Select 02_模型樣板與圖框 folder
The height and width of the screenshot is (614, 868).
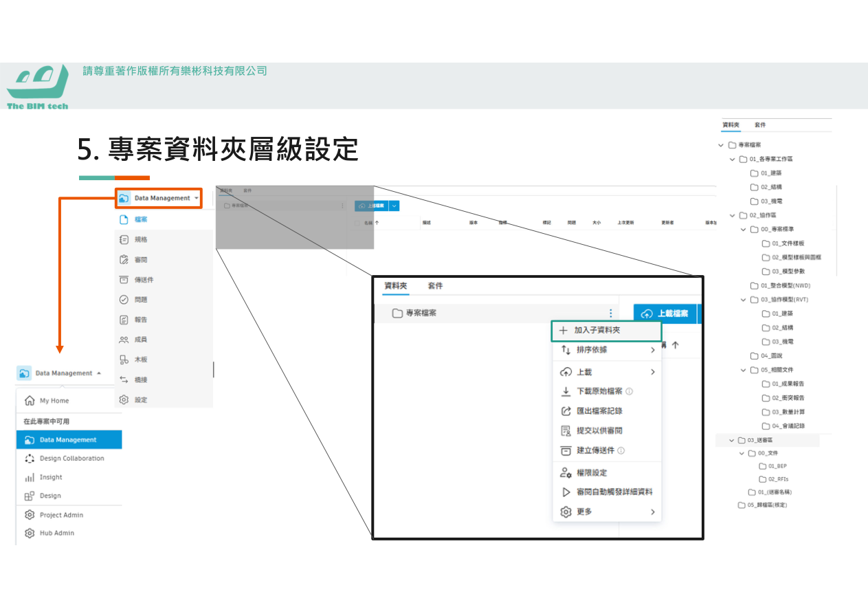(792, 257)
